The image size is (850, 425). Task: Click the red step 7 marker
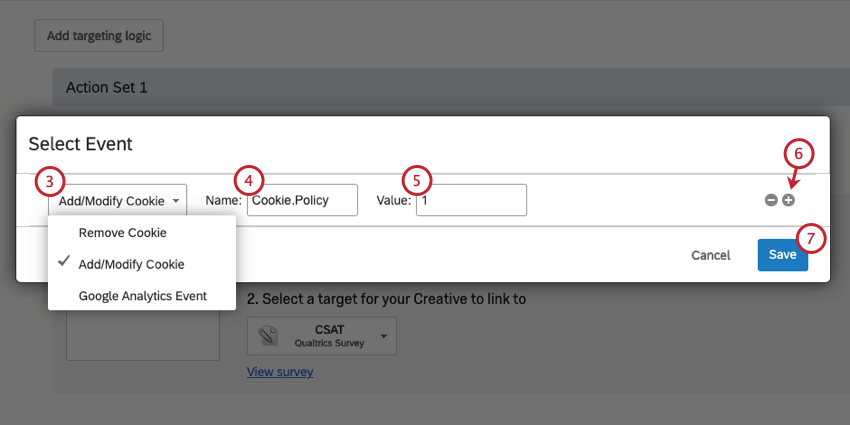coord(812,239)
